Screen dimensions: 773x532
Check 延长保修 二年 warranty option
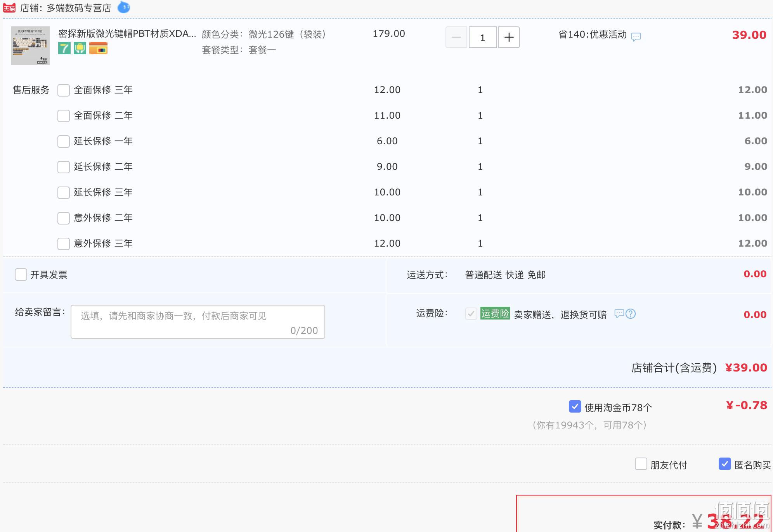pos(64,167)
